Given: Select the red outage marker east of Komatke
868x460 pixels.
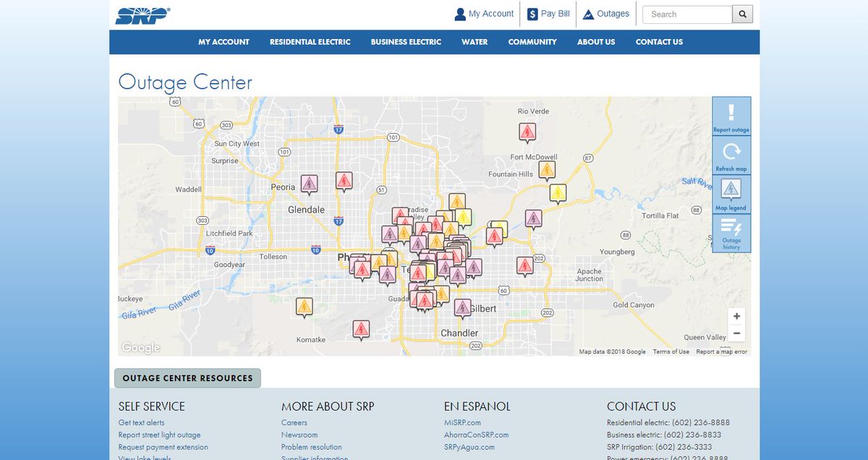Looking at the screenshot, I should (x=361, y=330).
